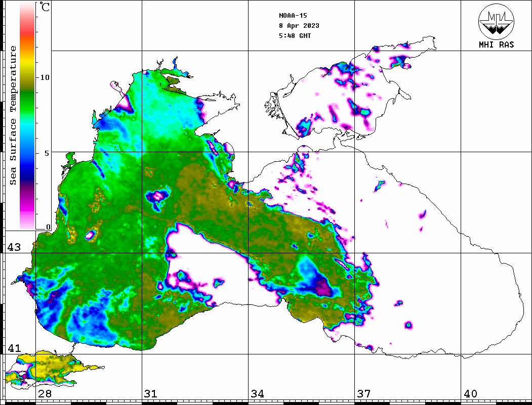The height and width of the screenshot is (405, 532).
Task: Click the 'MHI RAS' text label
Action: [x=497, y=44]
